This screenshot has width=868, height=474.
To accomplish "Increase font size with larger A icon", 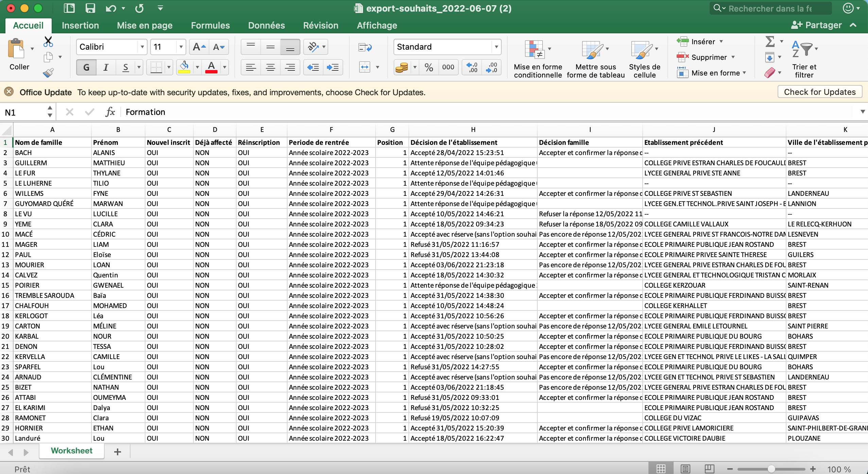I will click(x=199, y=47).
